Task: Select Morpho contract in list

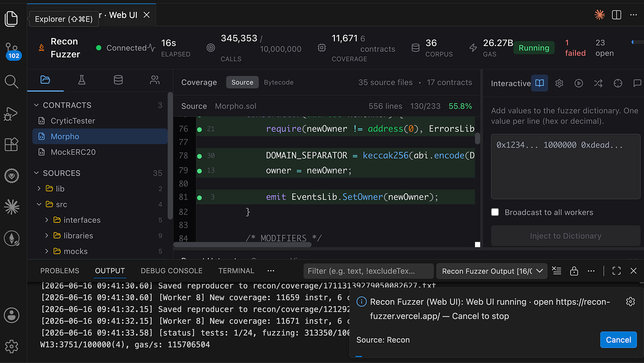Action: point(100,136)
